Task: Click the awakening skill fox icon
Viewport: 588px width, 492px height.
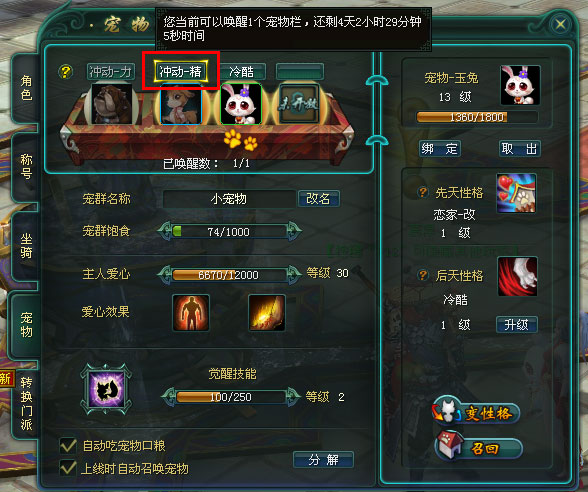Action: [x=106, y=389]
